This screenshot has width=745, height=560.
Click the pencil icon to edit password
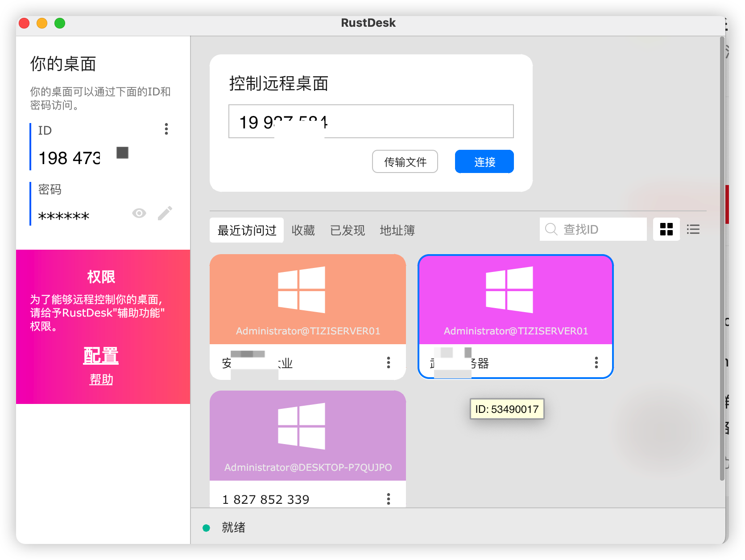(x=165, y=214)
